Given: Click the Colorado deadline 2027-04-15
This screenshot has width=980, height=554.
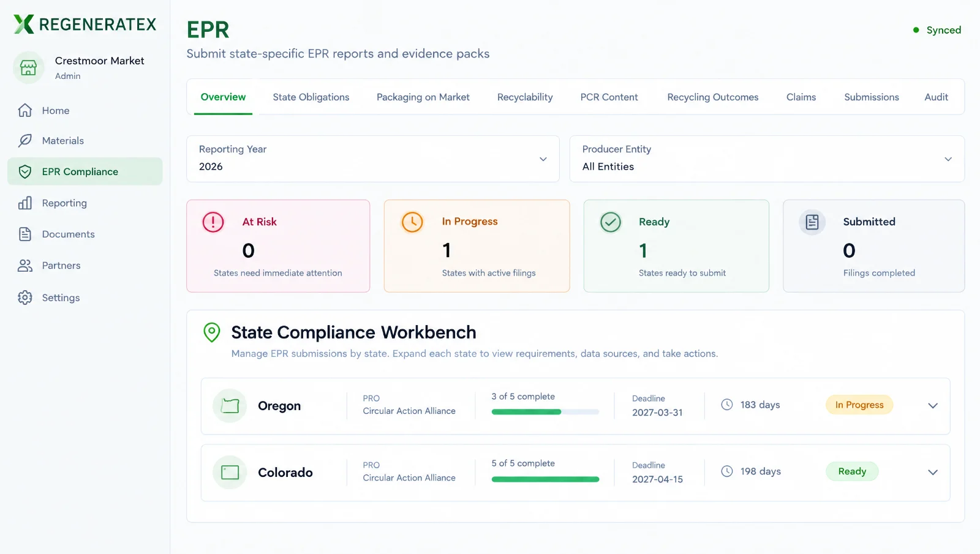Looking at the screenshot, I should (657, 479).
